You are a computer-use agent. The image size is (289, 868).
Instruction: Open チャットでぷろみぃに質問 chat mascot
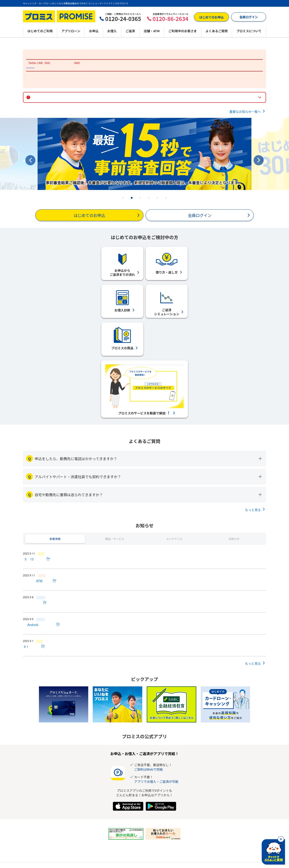[x=273, y=852]
